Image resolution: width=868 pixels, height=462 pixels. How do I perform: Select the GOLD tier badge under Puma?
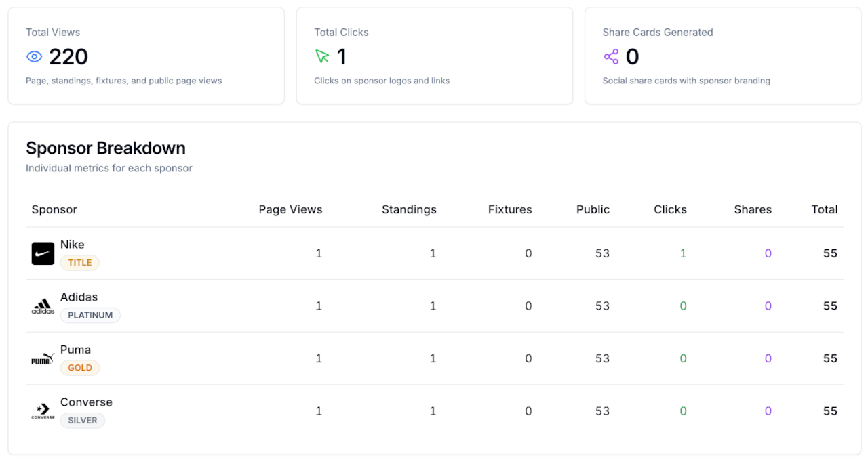click(x=80, y=367)
